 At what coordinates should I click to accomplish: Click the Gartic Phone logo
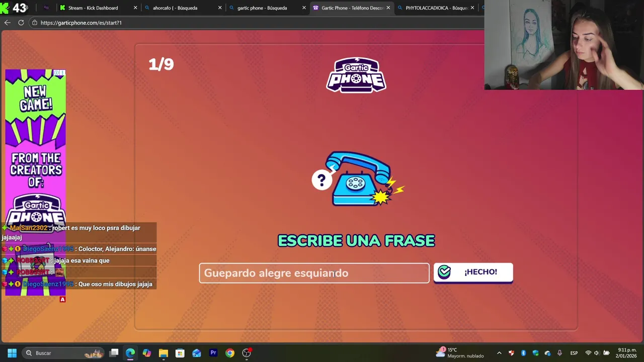coord(356,75)
